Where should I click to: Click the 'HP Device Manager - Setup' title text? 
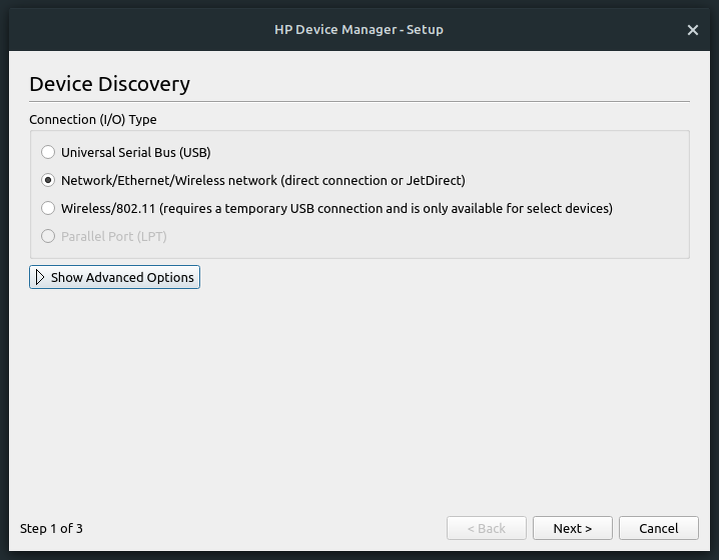coord(359,30)
